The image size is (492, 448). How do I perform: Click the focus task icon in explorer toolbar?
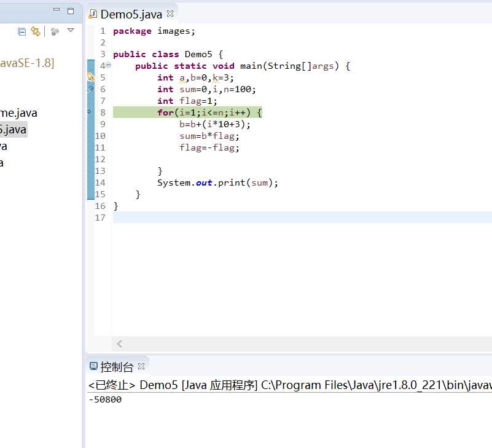tap(55, 31)
